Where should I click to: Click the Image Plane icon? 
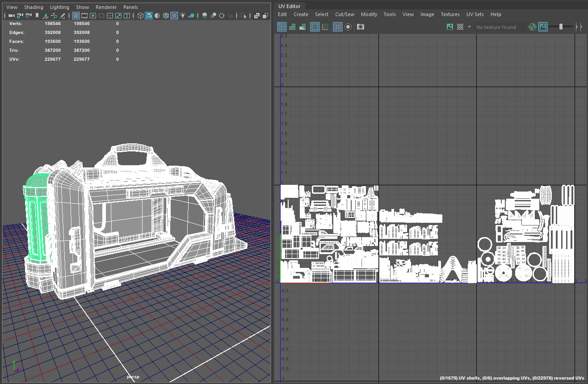45,16
